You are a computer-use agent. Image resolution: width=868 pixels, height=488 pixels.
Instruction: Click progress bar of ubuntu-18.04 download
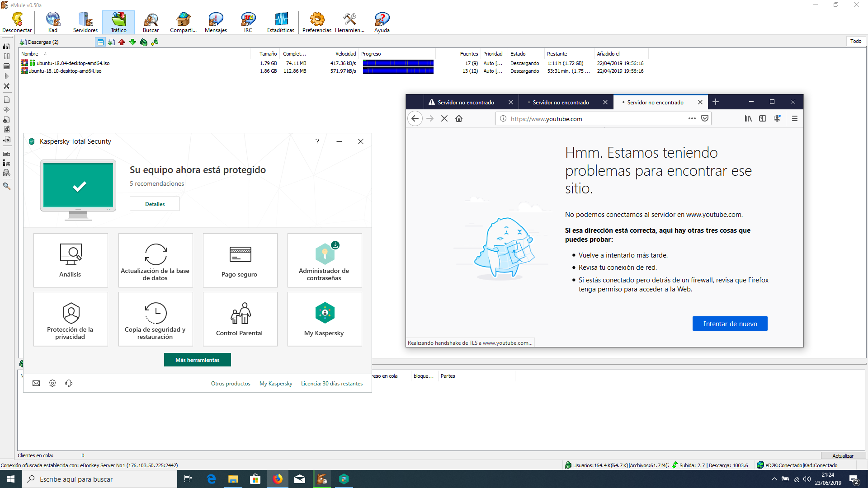click(x=398, y=63)
